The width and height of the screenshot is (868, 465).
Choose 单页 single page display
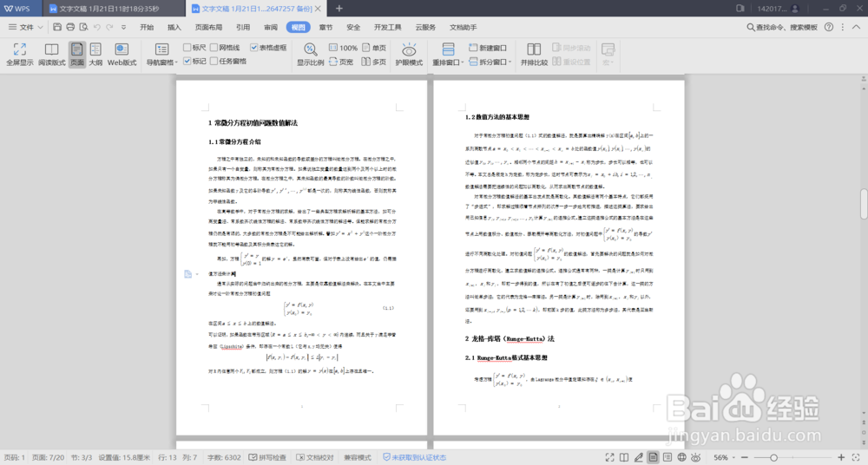374,48
